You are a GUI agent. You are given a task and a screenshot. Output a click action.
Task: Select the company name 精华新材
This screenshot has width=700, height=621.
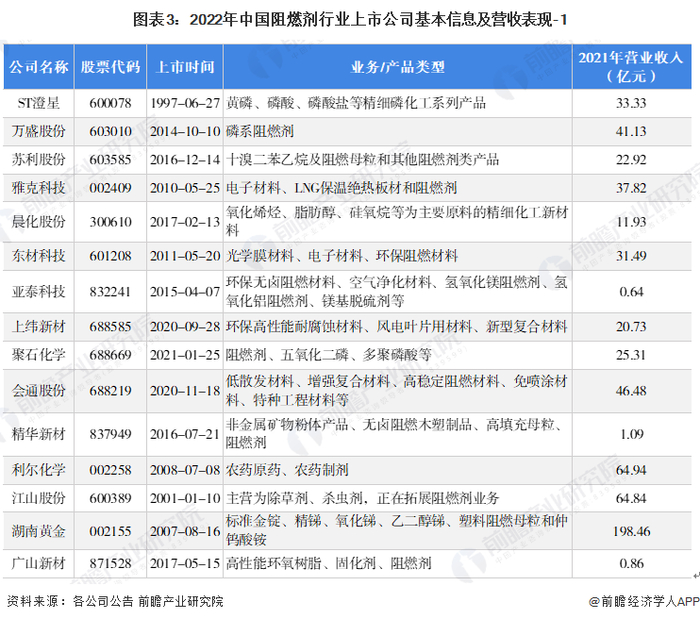39,434
